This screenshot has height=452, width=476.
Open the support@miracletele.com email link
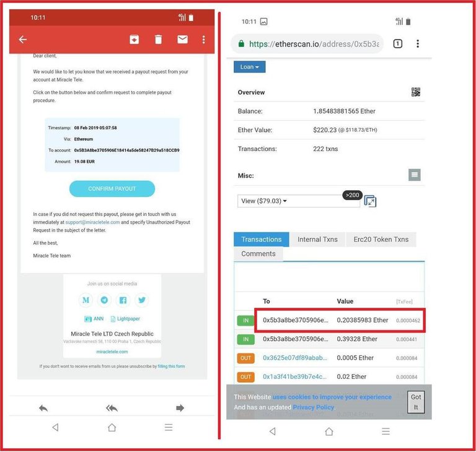click(x=92, y=222)
